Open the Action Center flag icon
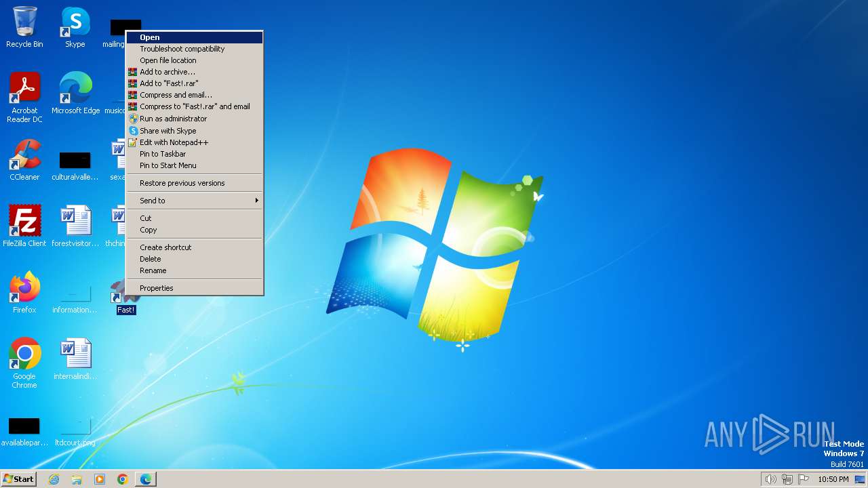Screen dimensions: 868x488 (804, 479)
